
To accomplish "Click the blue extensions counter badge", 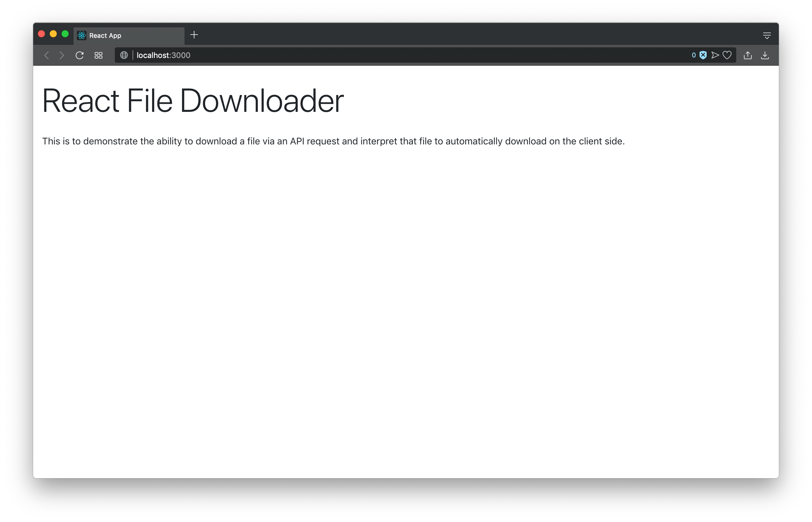I will [693, 55].
